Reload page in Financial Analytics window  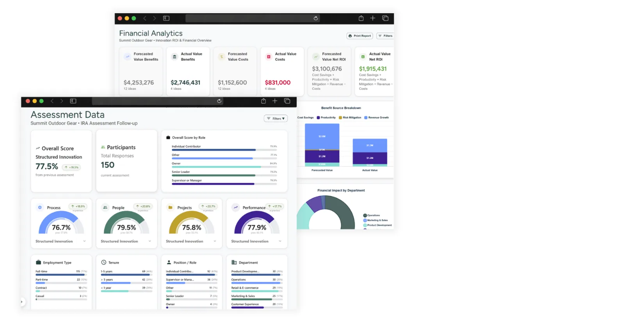pos(316,18)
